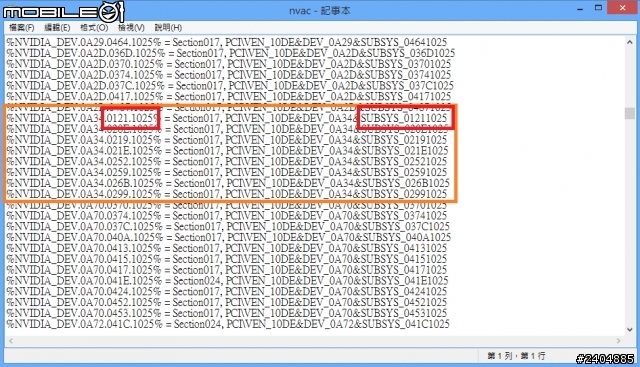Click the horizontal scrollbar left arrow
This screenshot has width=640, height=367.
11,340
